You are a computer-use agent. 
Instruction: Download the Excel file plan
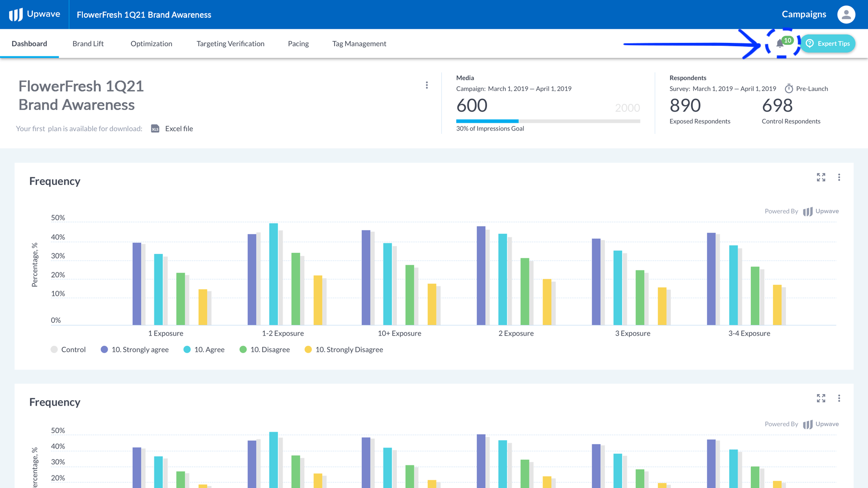179,129
